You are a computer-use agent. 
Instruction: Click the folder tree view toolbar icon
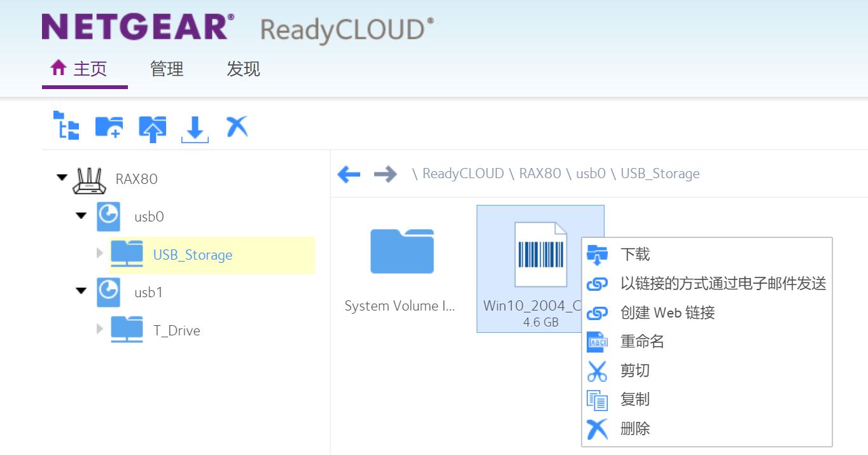click(x=66, y=125)
